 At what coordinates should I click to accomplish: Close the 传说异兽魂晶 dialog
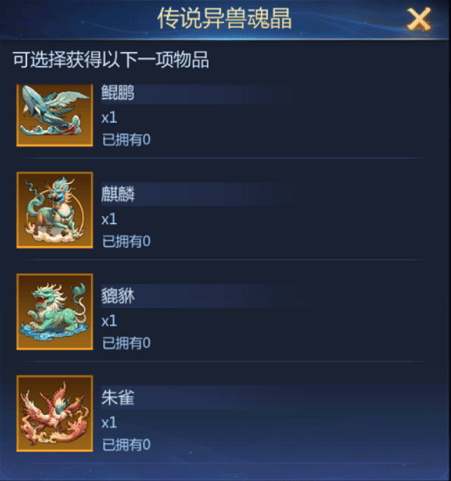[x=419, y=20]
